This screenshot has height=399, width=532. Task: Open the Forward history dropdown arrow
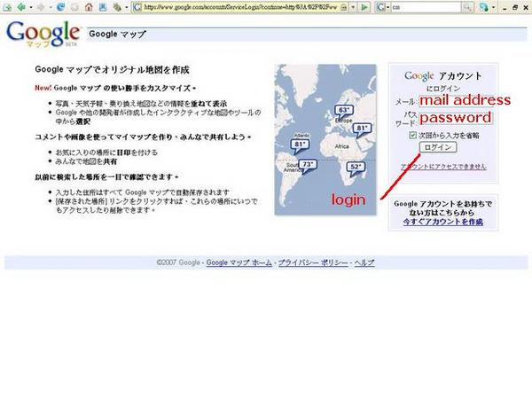click(51, 7)
